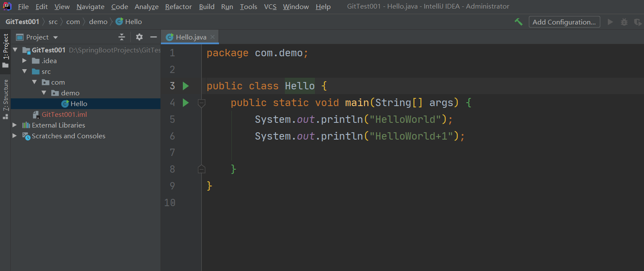Image resolution: width=644 pixels, height=271 pixels.
Task: Click the Run play icon in toolbar
Action: coord(610,22)
